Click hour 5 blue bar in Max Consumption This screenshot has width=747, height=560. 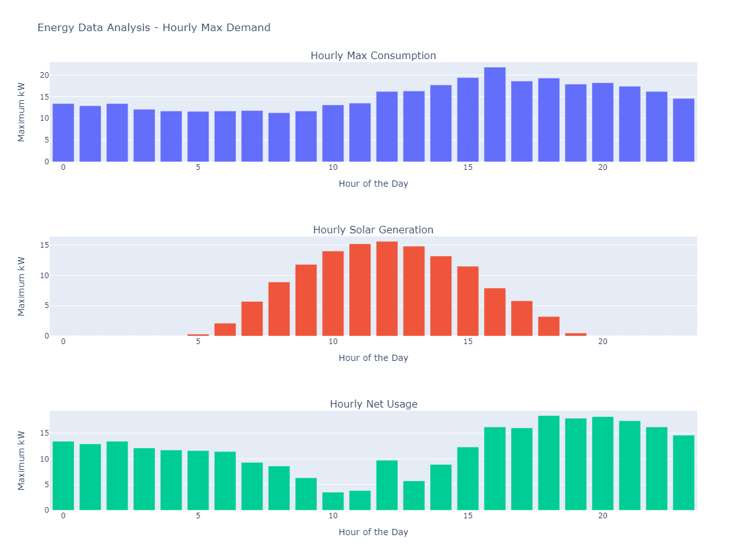pos(198,137)
